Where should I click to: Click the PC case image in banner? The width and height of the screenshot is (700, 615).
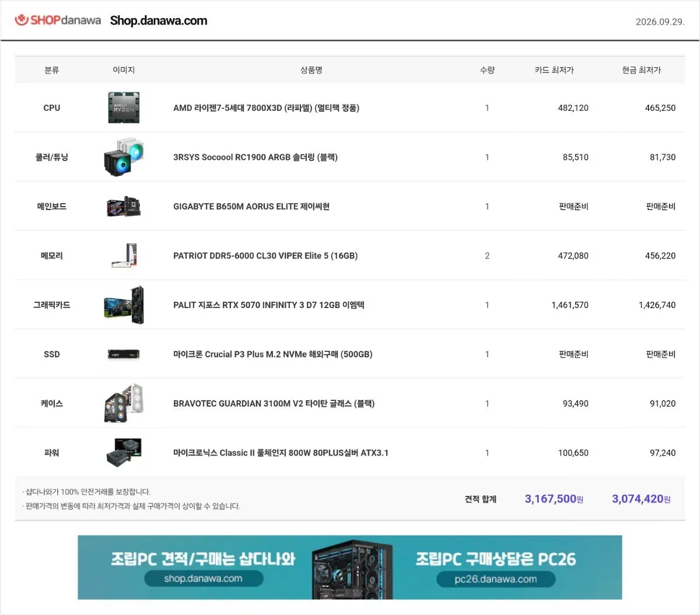click(352, 569)
